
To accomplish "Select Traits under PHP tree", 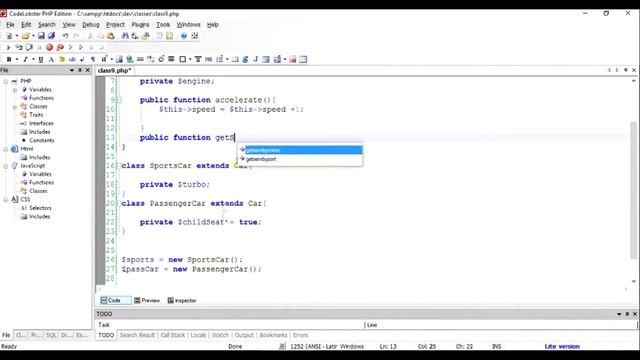I will 36,115.
